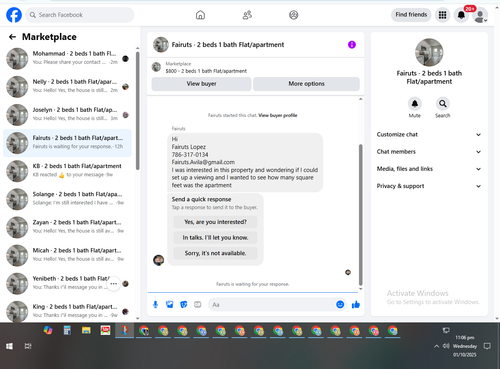Viewport: 500px width, 369px height.
Task: Expand Privacy & support section
Action: click(x=429, y=186)
